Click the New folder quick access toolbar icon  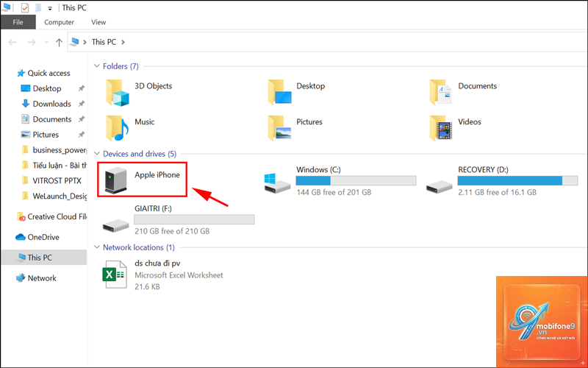pos(38,7)
